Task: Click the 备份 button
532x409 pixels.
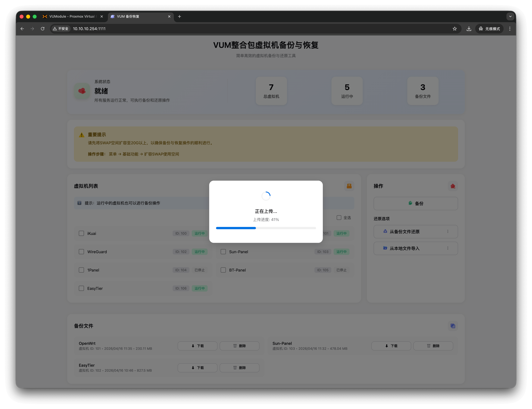Action: point(416,203)
